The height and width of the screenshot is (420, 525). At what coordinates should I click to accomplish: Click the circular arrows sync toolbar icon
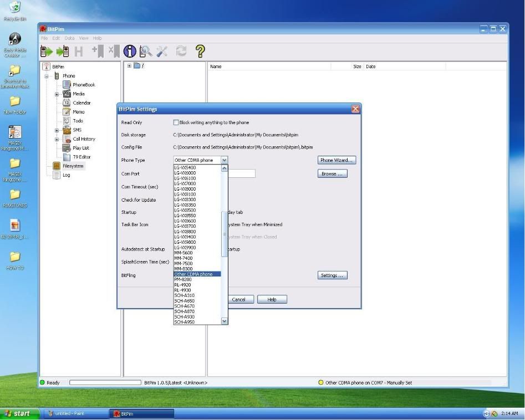[x=181, y=51]
